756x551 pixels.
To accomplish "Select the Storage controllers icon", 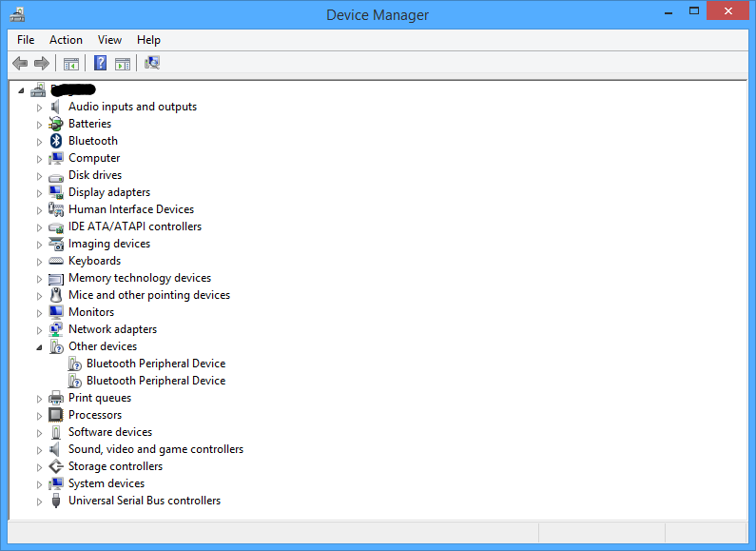I will (x=56, y=466).
